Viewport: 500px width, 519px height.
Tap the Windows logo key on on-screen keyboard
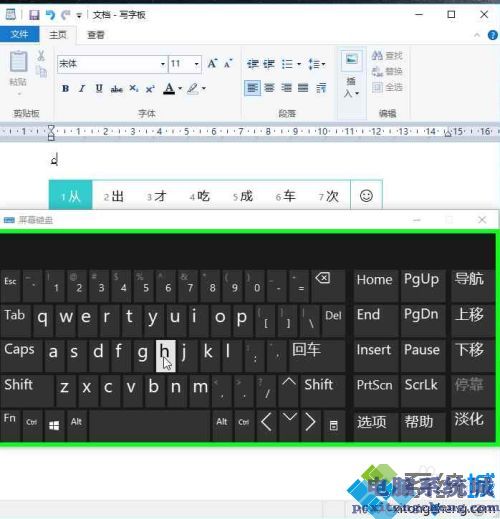[54, 425]
